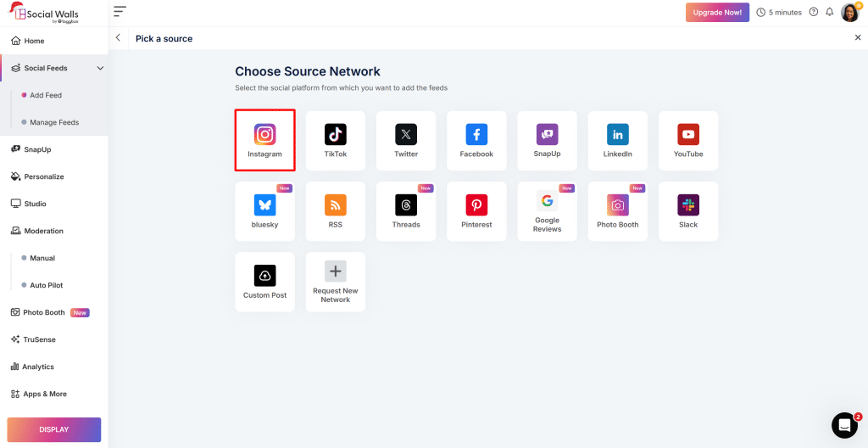The height and width of the screenshot is (448, 868).
Task: Open Apps & More in sidebar
Action: [x=54, y=395]
